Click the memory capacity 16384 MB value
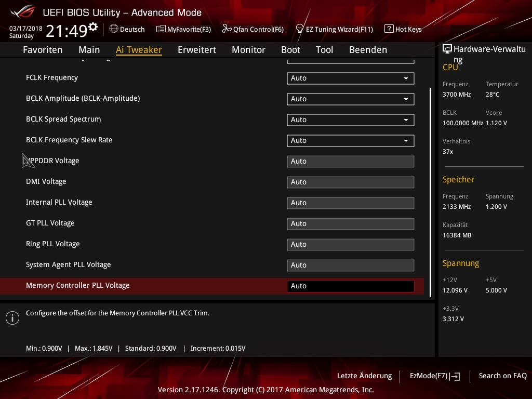The height and width of the screenshot is (399, 532). (457, 235)
